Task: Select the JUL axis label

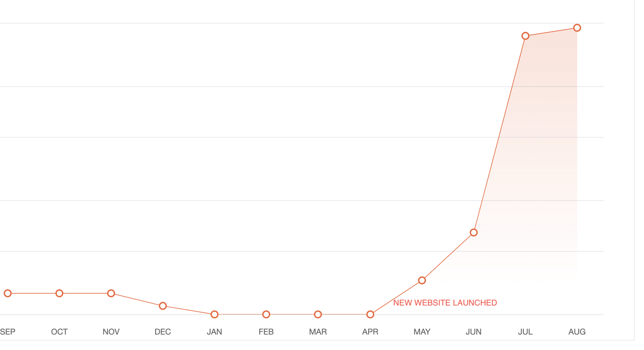Action: tap(525, 332)
